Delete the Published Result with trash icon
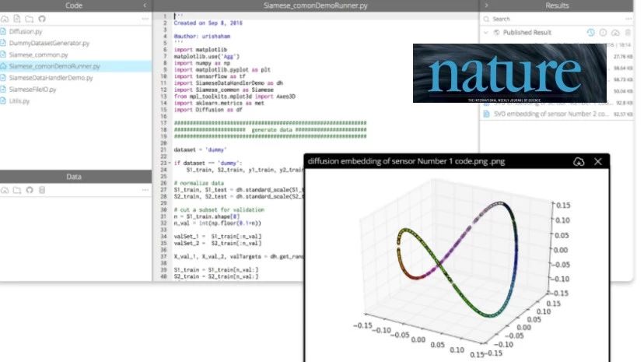The height and width of the screenshot is (362, 644). tap(628, 33)
